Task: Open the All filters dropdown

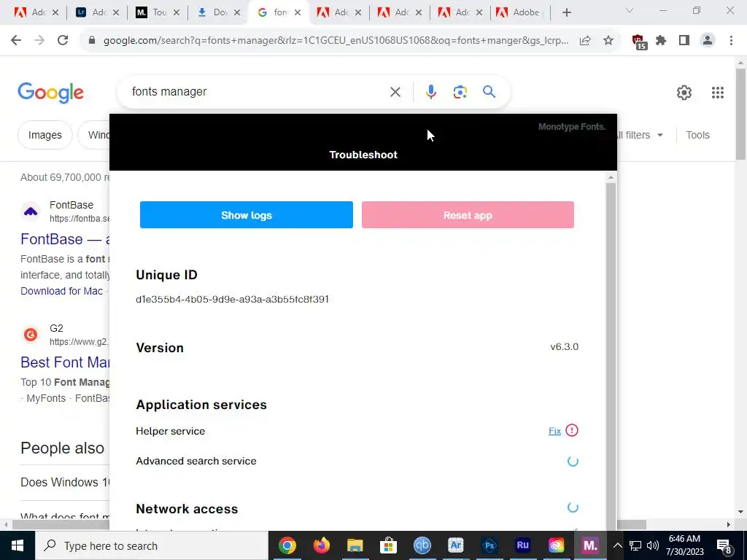Action: point(639,135)
